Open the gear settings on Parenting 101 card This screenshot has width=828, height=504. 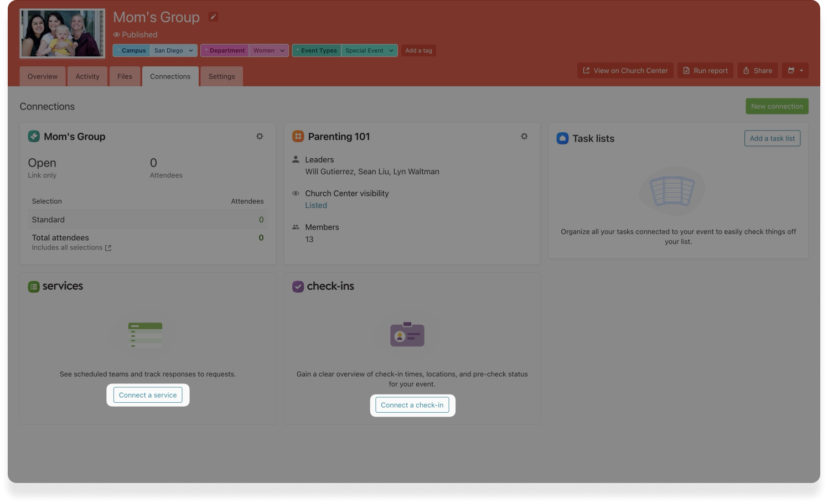click(524, 137)
